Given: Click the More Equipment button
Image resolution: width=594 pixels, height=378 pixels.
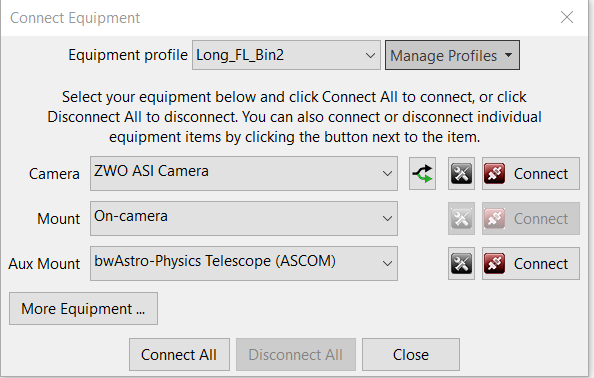Looking at the screenshot, I should 83,308.
